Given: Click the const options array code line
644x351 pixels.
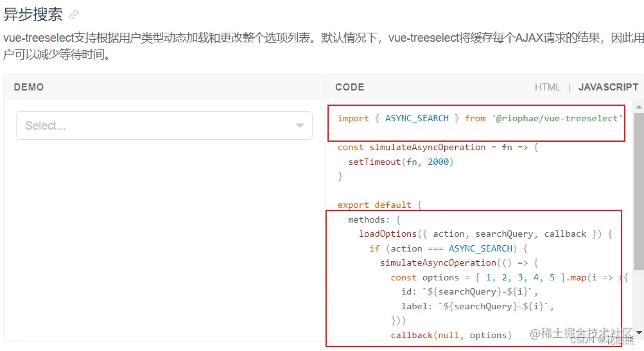Looking at the screenshot, I should (509, 277).
